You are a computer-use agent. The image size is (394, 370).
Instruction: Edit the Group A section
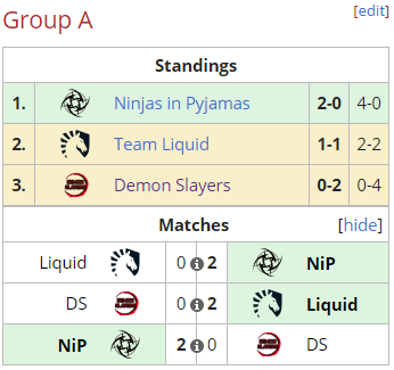tap(371, 11)
